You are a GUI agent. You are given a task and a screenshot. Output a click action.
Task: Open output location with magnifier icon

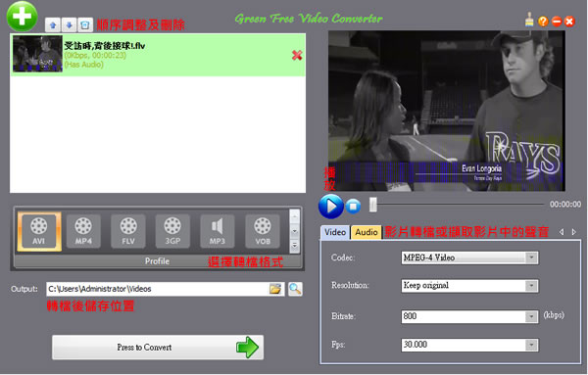click(295, 289)
